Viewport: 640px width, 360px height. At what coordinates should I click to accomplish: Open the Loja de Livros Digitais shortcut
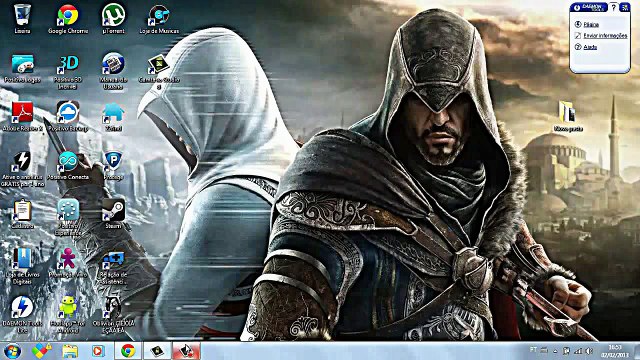pos(22,266)
